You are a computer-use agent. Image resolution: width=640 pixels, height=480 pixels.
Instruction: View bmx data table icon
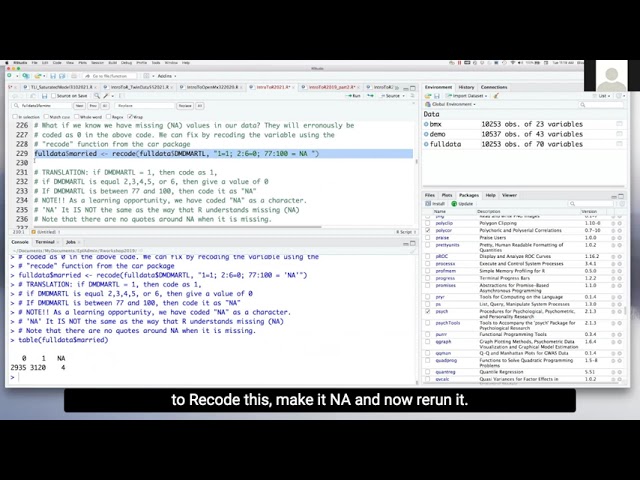[x=619, y=124]
